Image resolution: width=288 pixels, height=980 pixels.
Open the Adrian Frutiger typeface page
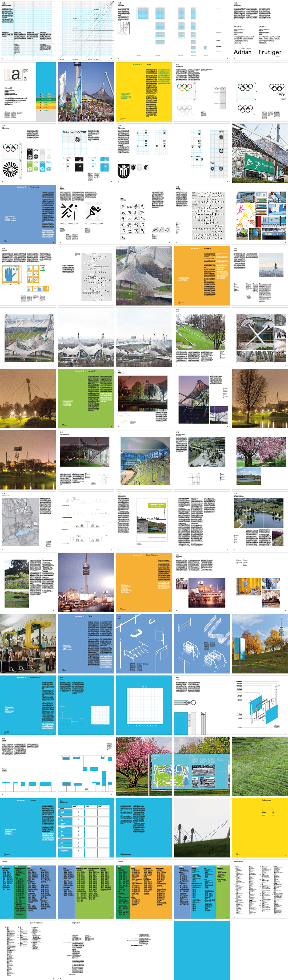tap(259, 30)
